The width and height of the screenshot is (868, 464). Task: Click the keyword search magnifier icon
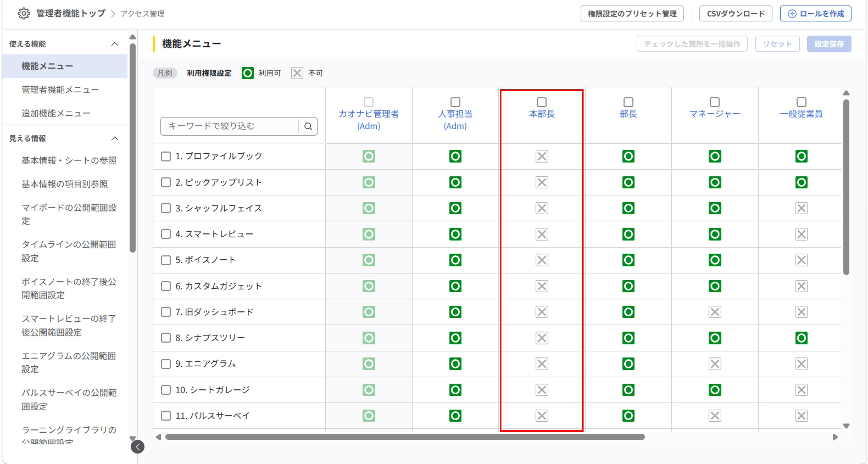point(308,126)
